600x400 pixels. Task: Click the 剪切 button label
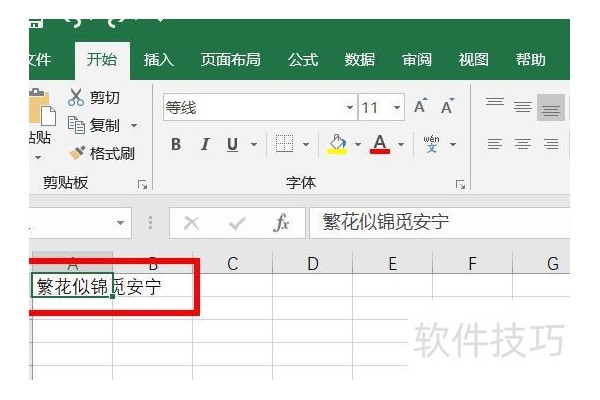[x=105, y=98]
